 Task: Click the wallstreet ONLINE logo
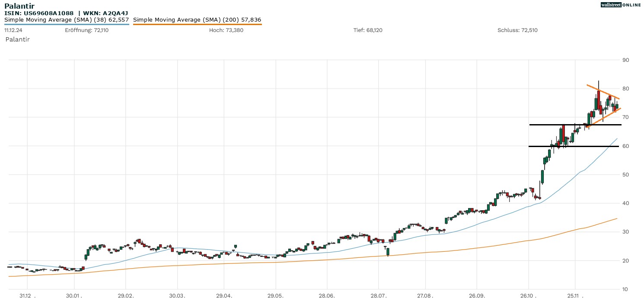[621, 5]
